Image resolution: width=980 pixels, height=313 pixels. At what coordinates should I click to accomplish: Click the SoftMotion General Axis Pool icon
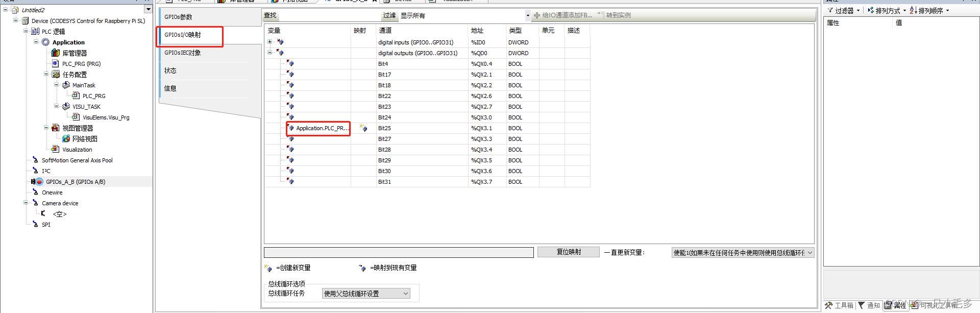(x=35, y=160)
